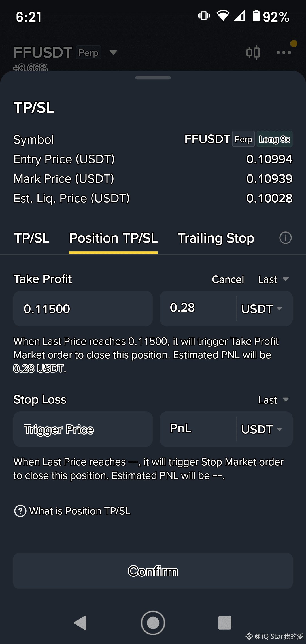Tap the bottom sheet drag handle
The width and height of the screenshot is (306, 644).
coord(153,78)
